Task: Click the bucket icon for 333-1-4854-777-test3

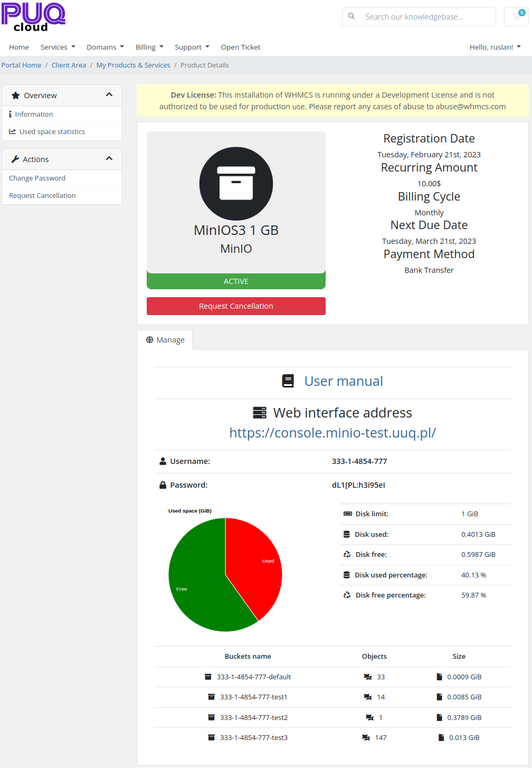Action: [x=211, y=737]
